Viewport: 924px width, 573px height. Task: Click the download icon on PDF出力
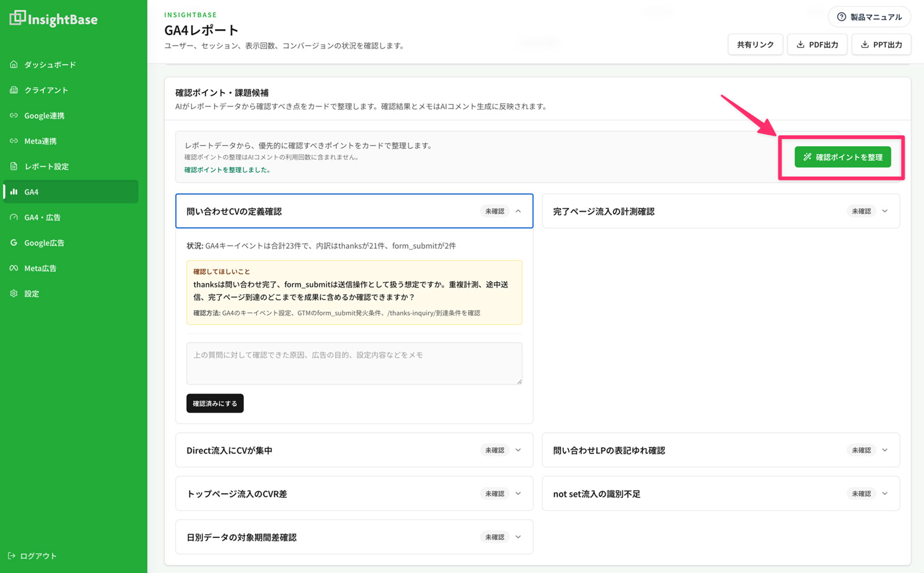(x=800, y=44)
